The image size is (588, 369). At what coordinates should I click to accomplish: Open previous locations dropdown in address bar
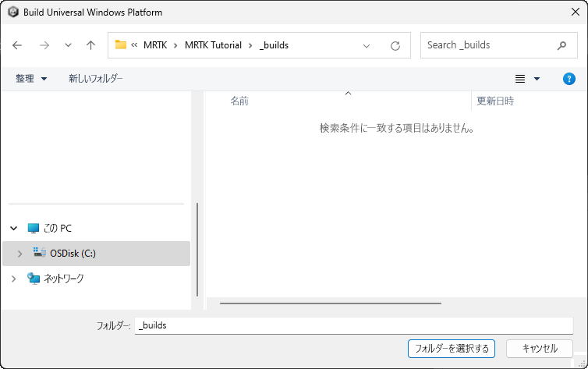tap(367, 46)
